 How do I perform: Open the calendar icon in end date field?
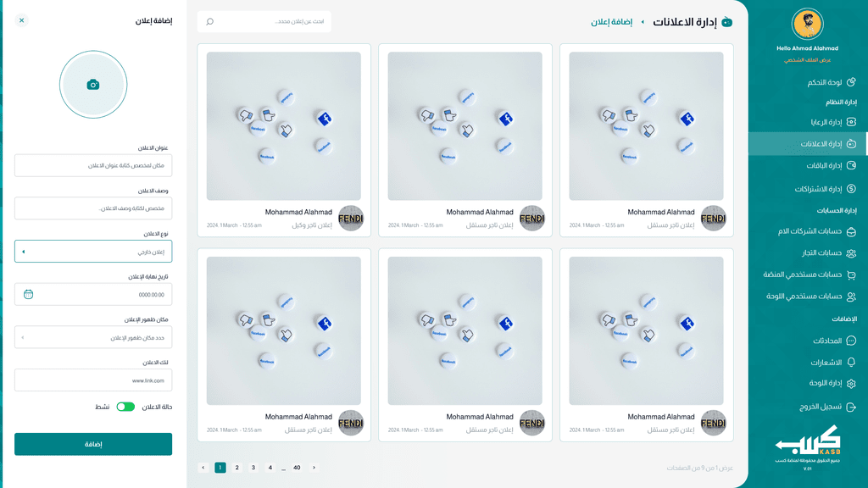(28, 294)
